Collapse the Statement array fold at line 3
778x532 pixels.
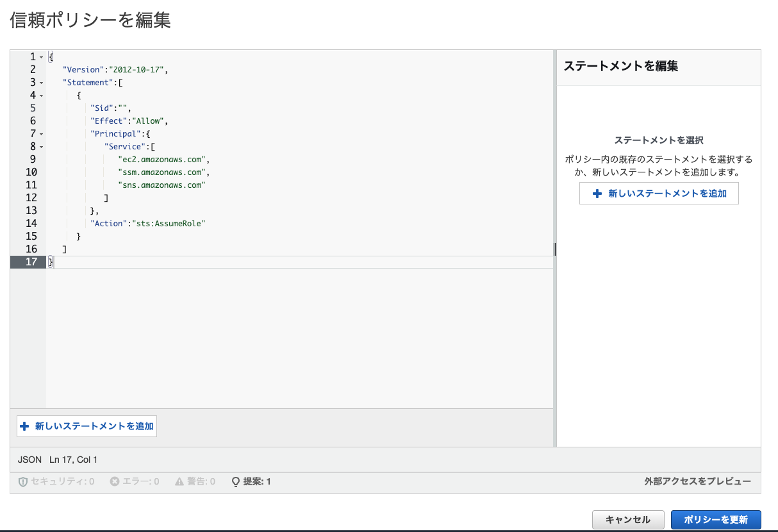[42, 82]
